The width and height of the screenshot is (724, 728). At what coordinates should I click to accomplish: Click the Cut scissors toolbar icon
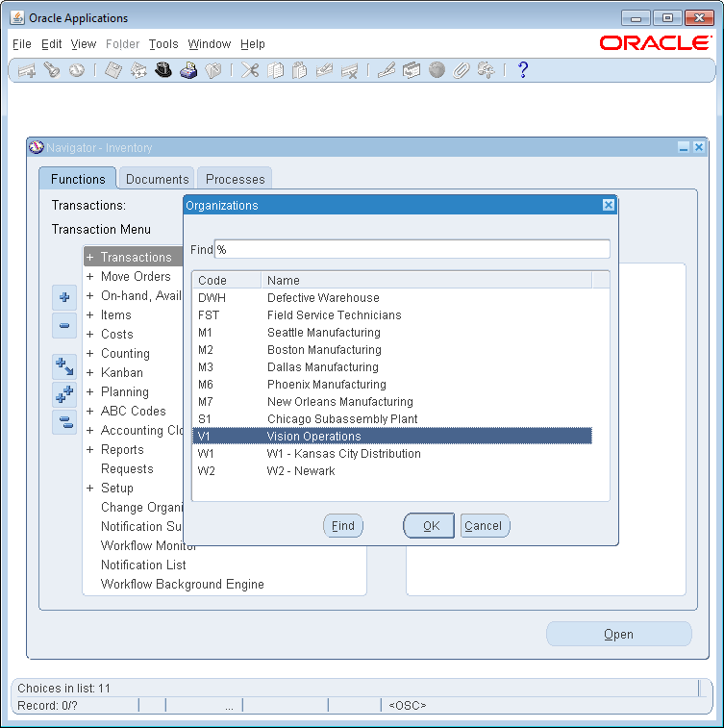[250, 70]
